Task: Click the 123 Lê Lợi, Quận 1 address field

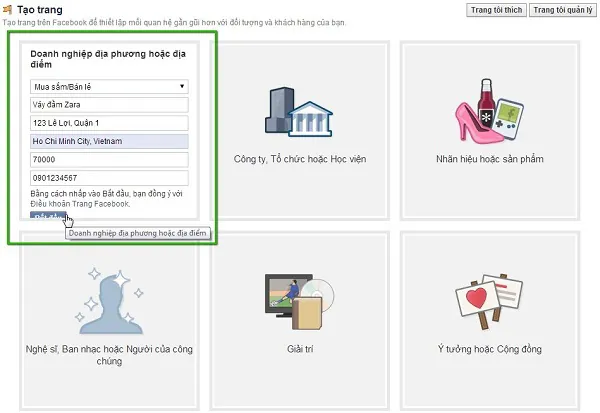Action: pyautogui.click(x=109, y=123)
